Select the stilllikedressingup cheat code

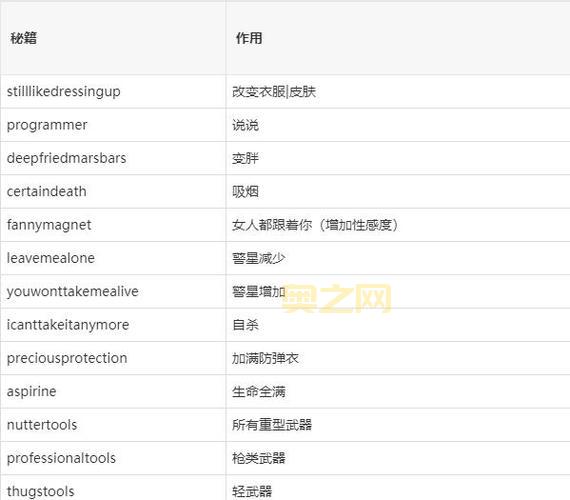(64, 92)
